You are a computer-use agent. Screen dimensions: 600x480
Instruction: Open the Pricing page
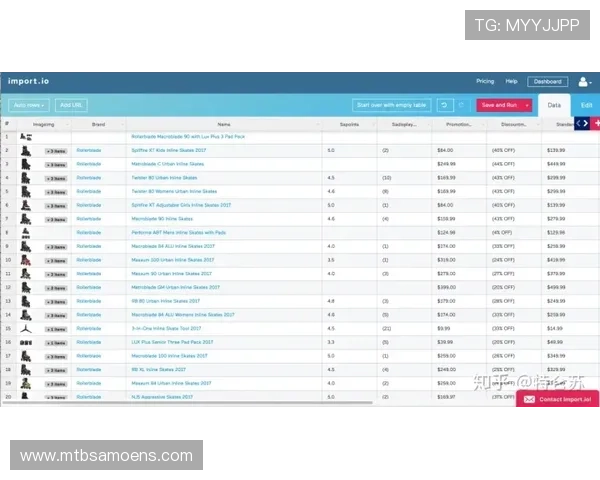[x=485, y=81]
